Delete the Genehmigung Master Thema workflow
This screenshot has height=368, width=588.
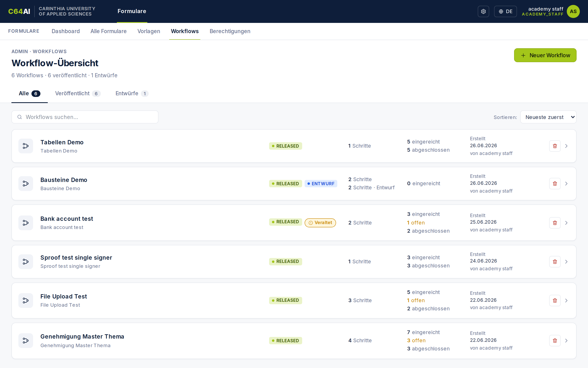(x=555, y=340)
